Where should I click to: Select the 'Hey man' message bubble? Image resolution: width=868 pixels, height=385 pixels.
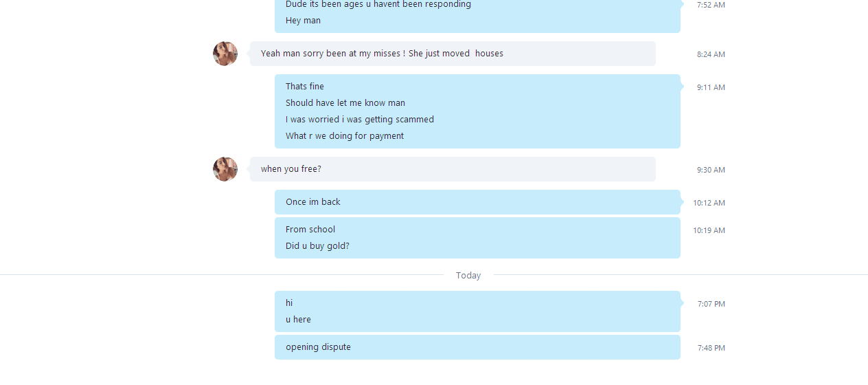304,21
